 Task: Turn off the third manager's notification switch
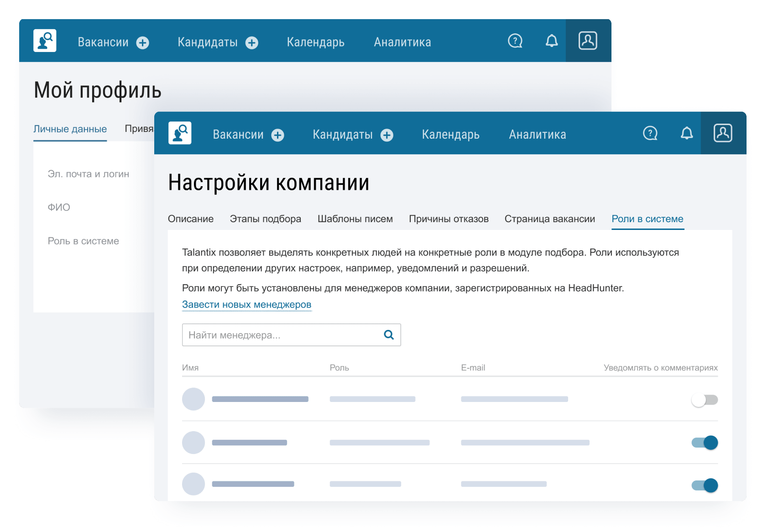(x=704, y=484)
